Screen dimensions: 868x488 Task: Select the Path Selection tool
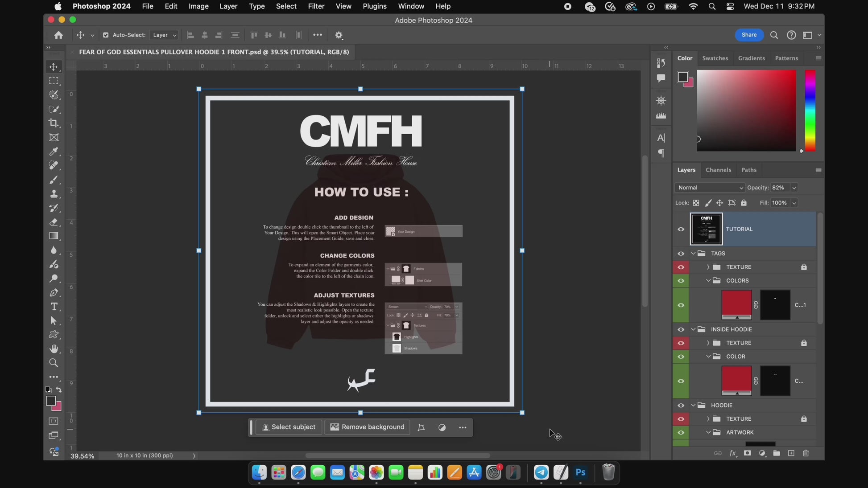54,321
